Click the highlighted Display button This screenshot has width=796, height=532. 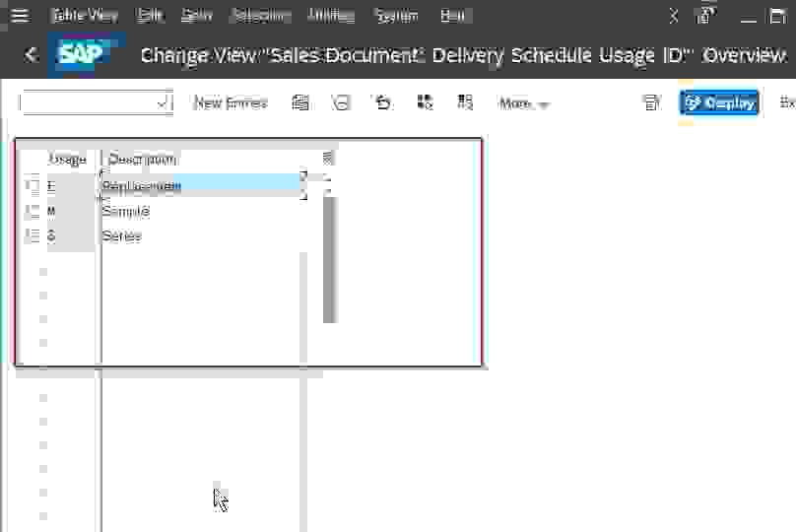[x=719, y=103]
